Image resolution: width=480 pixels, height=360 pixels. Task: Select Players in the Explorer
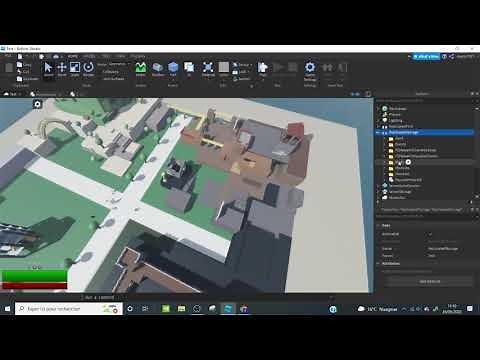click(x=394, y=115)
